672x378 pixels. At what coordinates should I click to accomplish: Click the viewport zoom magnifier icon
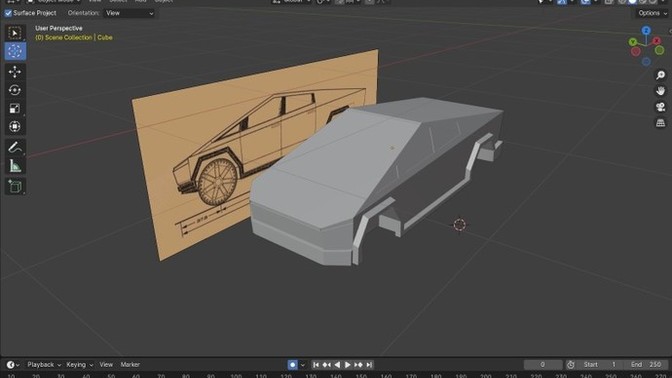click(x=660, y=75)
